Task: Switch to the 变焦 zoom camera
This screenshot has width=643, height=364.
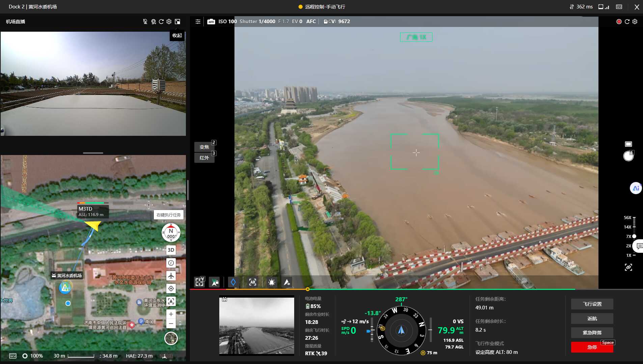Action: coord(204,147)
